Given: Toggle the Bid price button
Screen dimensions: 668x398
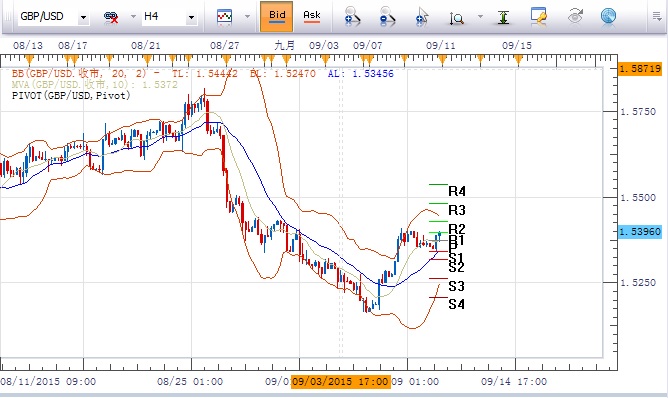Looking at the screenshot, I should (276, 17).
